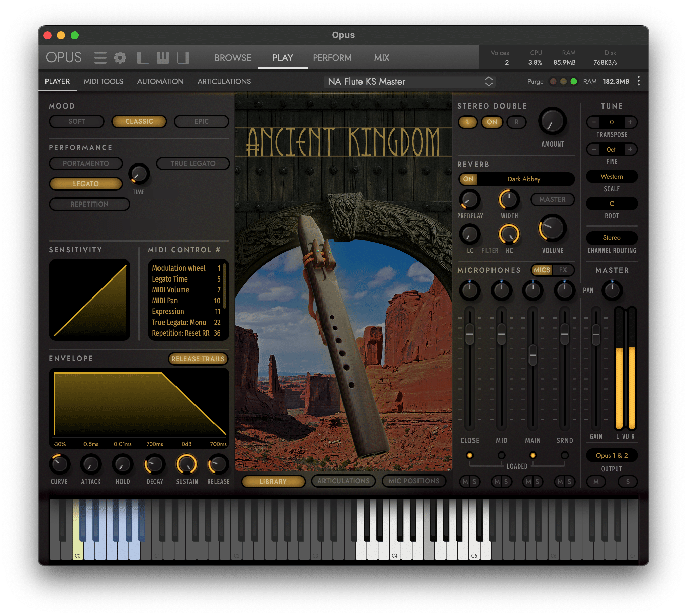Open the Dark Abbey reverb preset dropdown
687x616 pixels.
pos(524,179)
